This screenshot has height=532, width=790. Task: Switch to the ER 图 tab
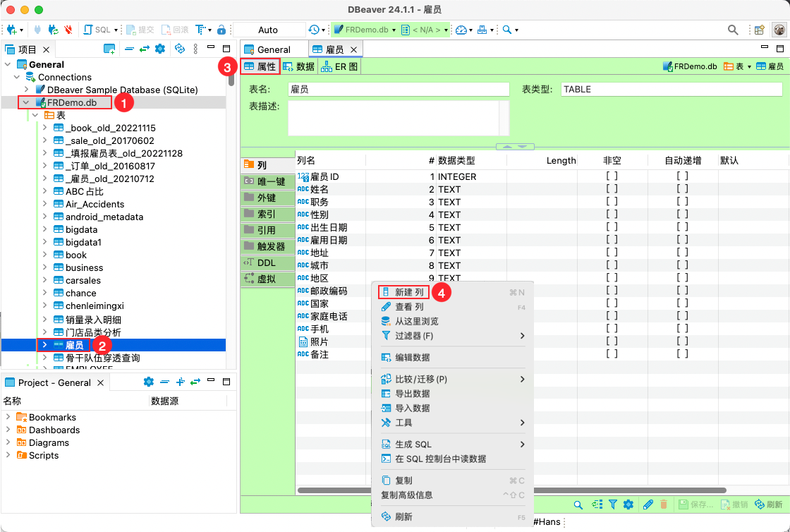point(339,66)
